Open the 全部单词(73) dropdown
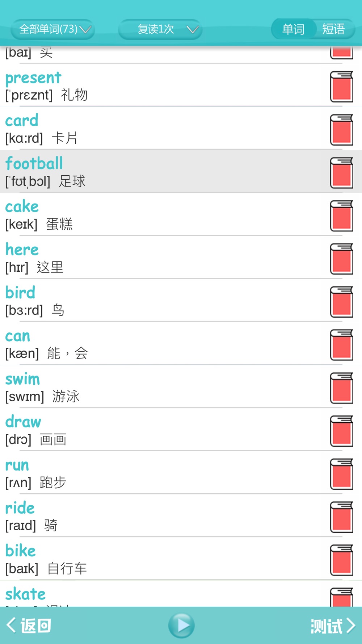 point(53,29)
